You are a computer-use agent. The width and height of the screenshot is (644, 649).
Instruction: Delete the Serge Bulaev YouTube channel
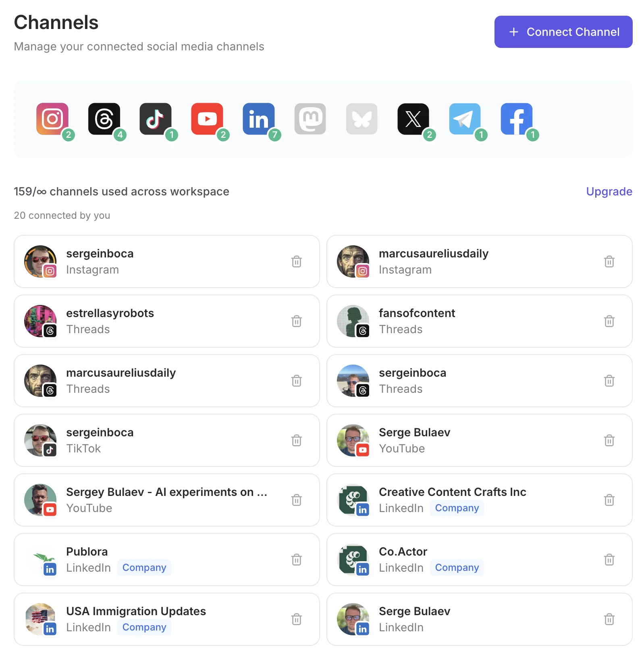[x=609, y=440]
